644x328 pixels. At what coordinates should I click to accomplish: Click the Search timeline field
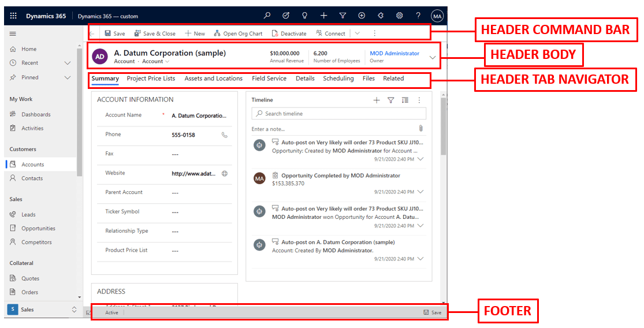[x=339, y=113]
